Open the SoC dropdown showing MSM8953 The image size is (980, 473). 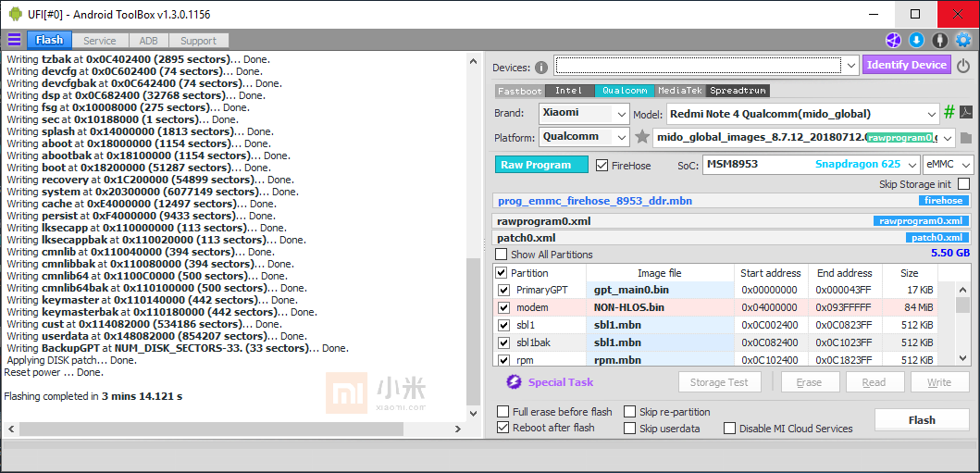pos(812,165)
